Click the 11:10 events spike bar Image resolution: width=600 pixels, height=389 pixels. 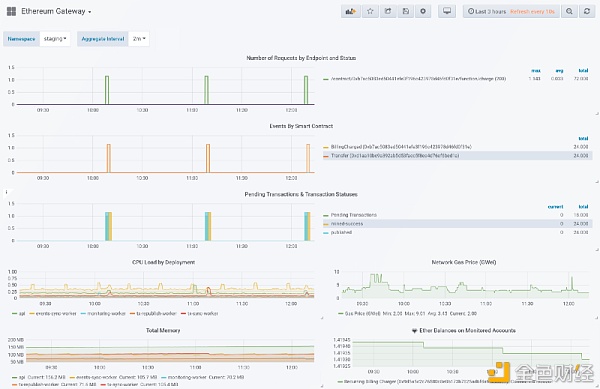(x=208, y=158)
